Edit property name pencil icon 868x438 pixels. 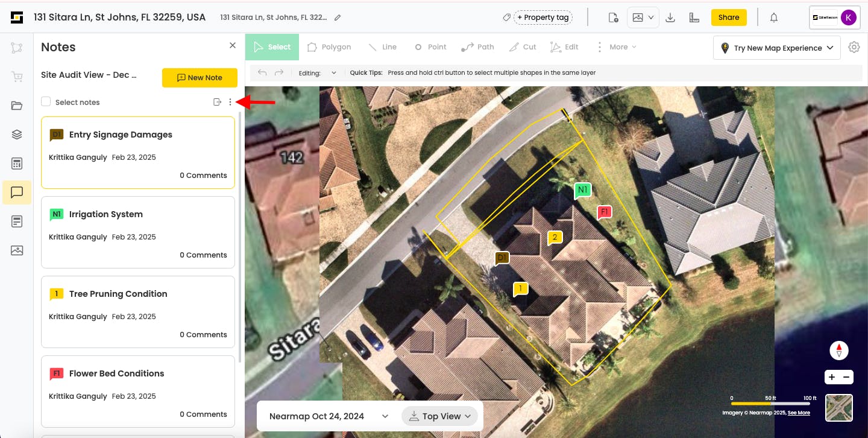pyautogui.click(x=338, y=17)
